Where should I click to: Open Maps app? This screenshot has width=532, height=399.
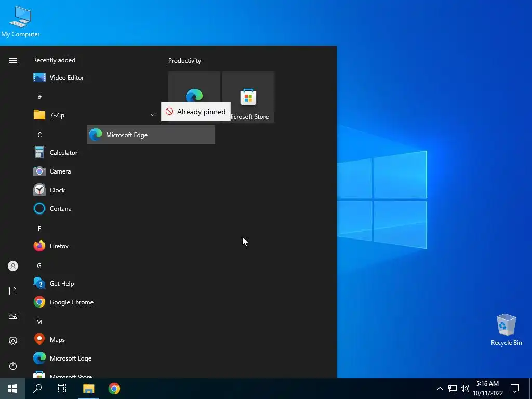pyautogui.click(x=95, y=339)
